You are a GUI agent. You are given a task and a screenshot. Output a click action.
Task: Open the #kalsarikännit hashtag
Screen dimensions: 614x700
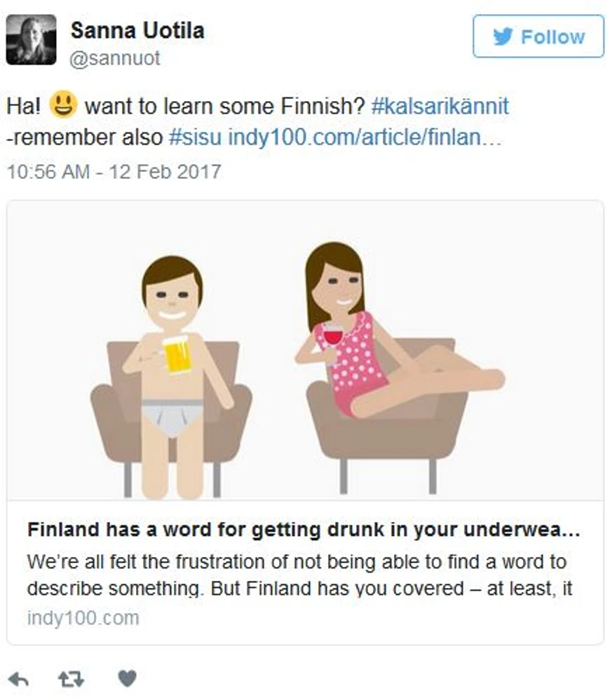tap(435, 106)
